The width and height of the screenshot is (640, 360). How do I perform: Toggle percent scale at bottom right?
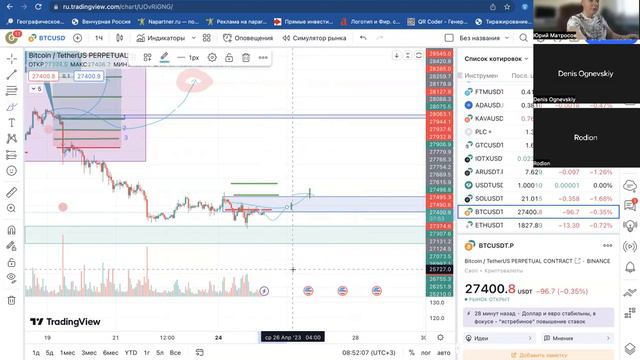click(x=411, y=353)
